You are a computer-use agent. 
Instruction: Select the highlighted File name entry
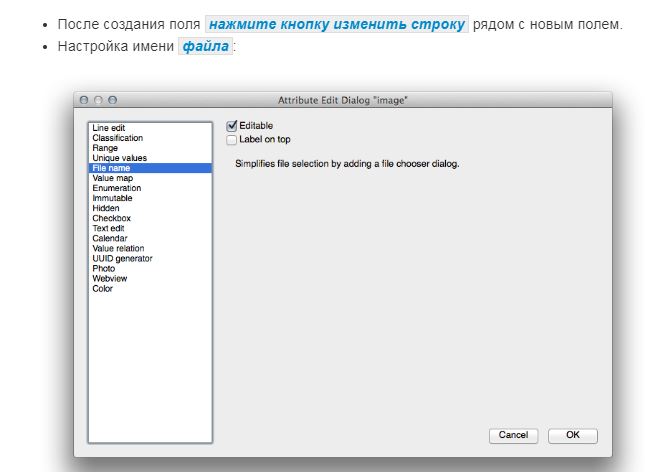[x=150, y=168]
